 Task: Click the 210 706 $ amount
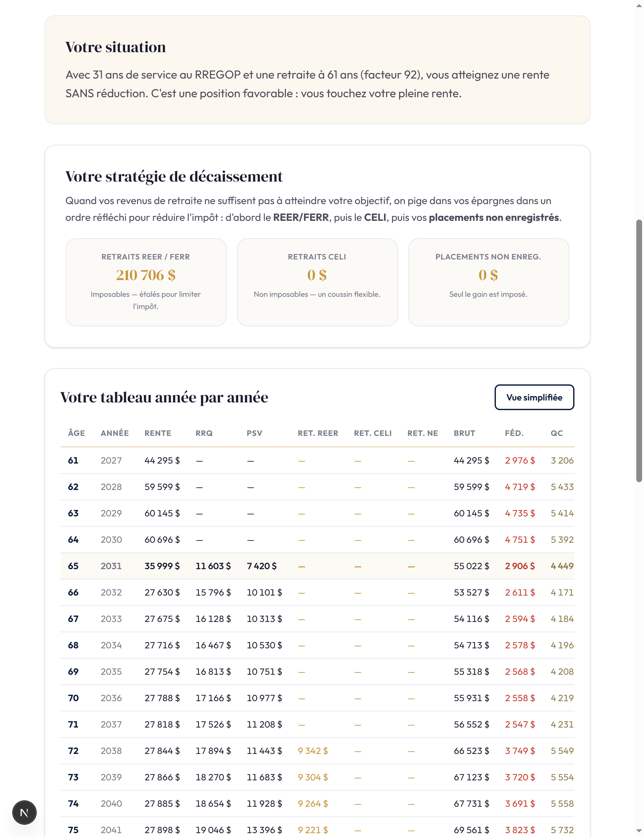[x=146, y=275]
